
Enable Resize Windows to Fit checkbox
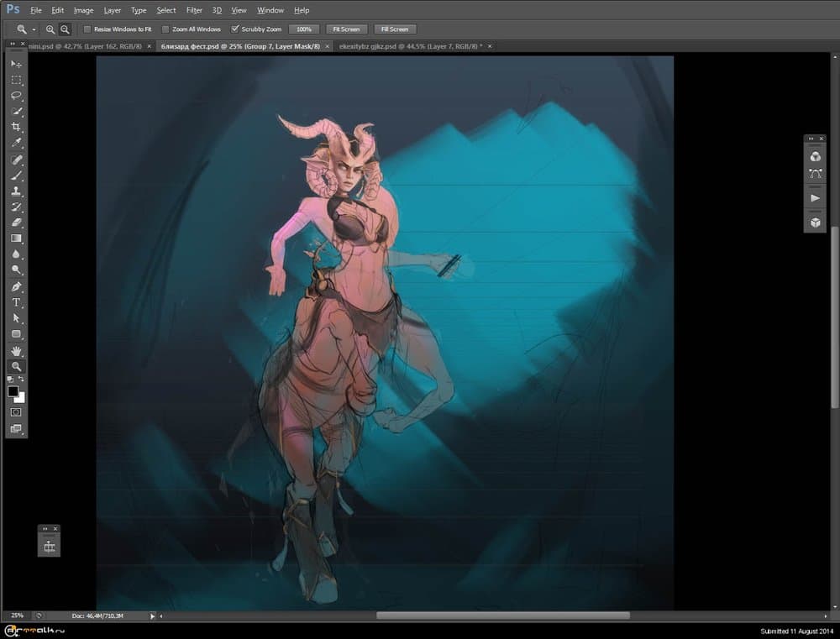(87, 29)
